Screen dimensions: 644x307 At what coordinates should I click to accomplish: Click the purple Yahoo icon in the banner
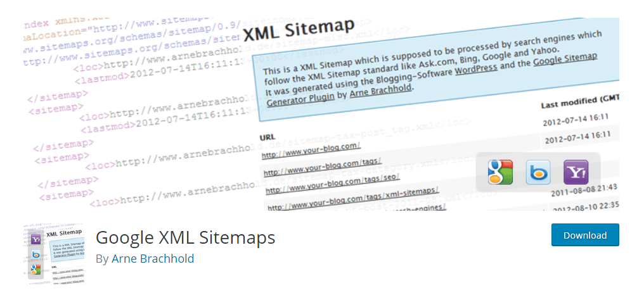tap(576, 172)
